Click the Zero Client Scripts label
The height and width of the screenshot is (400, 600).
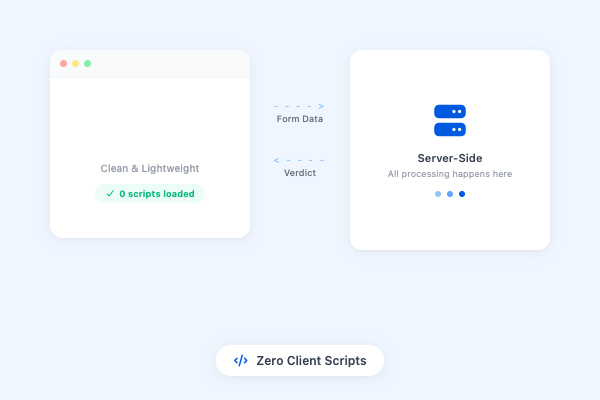point(311,361)
